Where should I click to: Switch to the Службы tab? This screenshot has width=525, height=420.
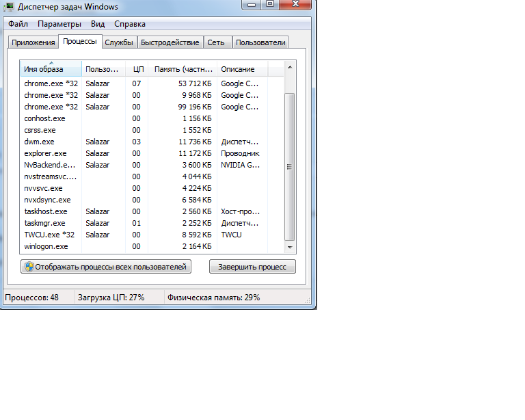[x=119, y=42]
